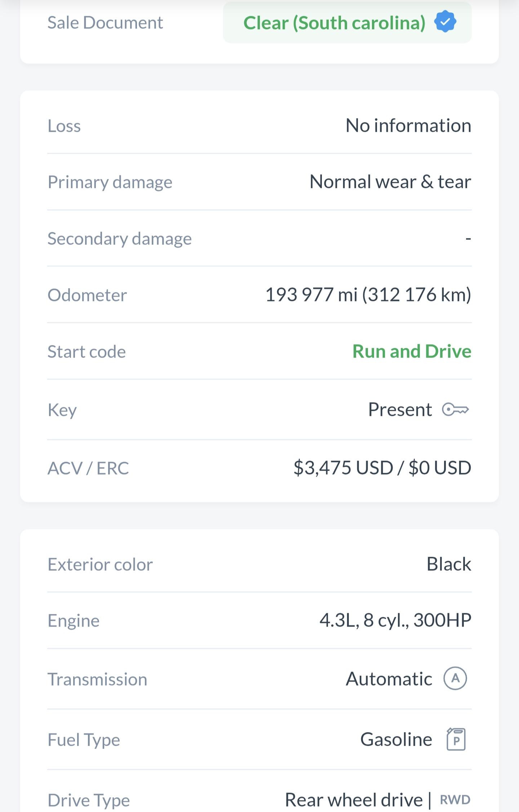Tap the green Run and Drive status

tap(412, 351)
